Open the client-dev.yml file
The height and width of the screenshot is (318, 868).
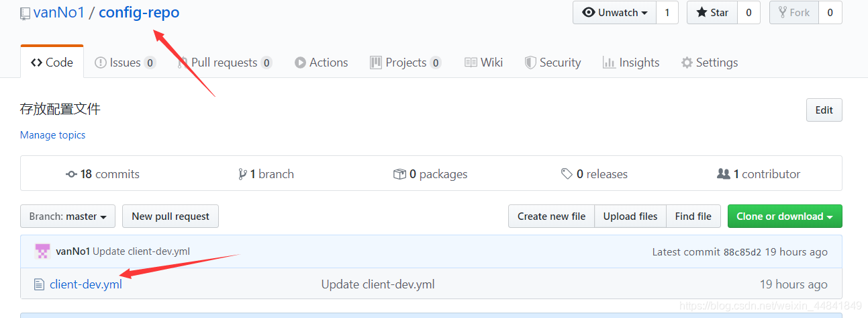point(86,284)
